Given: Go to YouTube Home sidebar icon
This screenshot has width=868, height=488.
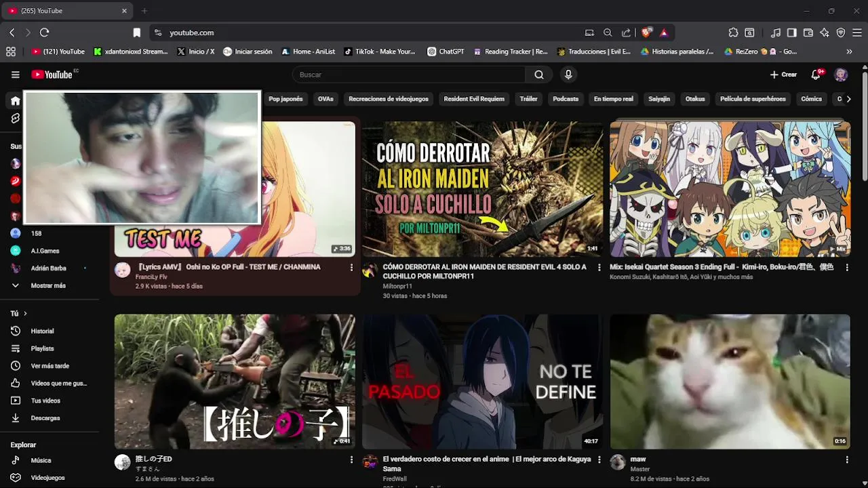Looking at the screenshot, I should pyautogui.click(x=15, y=101).
